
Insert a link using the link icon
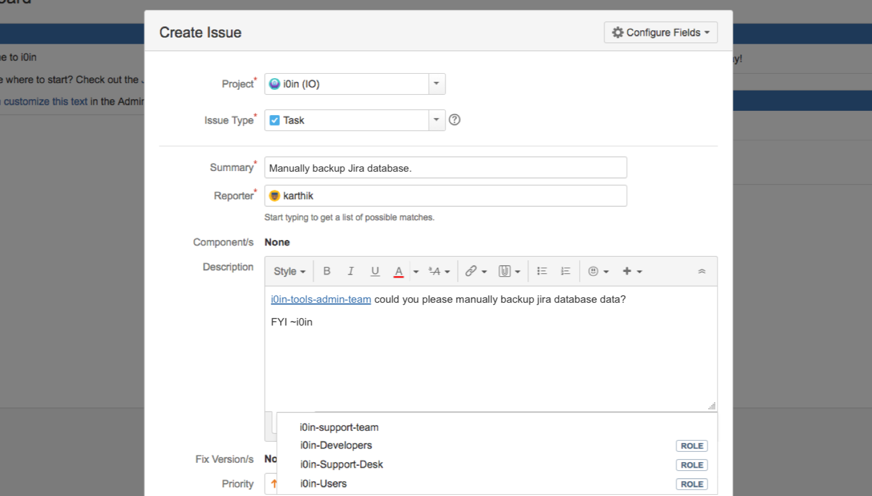[x=471, y=271]
